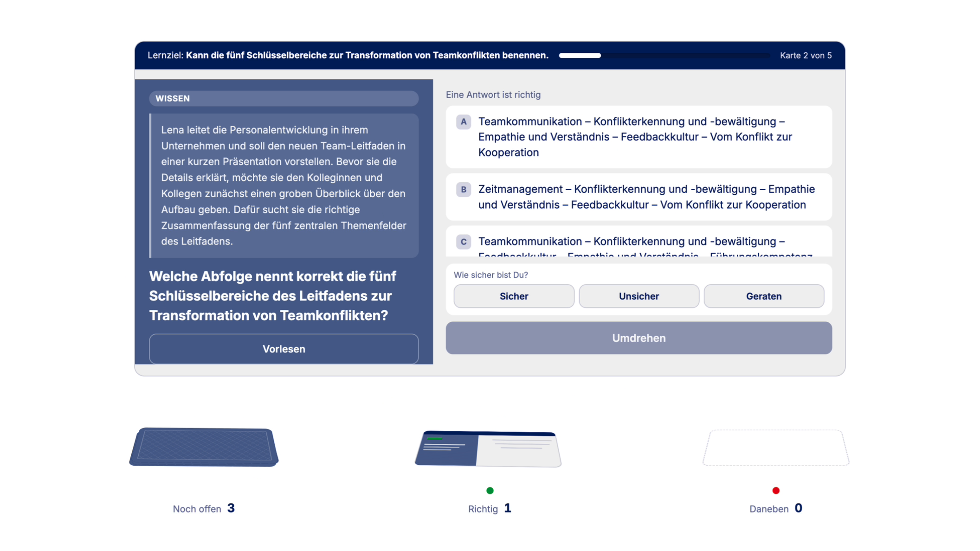The width and height of the screenshot is (980, 551).
Task: Mark confidence as Geraten
Action: point(764,296)
